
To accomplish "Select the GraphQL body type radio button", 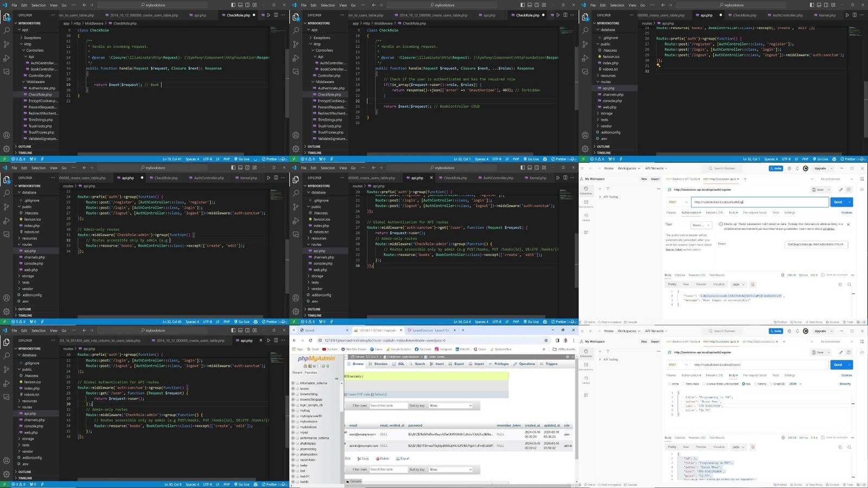I will [x=770, y=384].
